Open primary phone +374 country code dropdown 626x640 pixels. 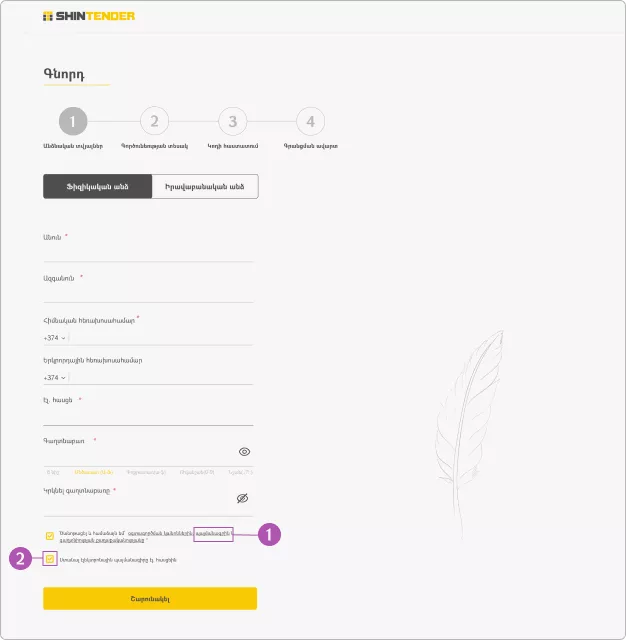[x=55, y=338]
